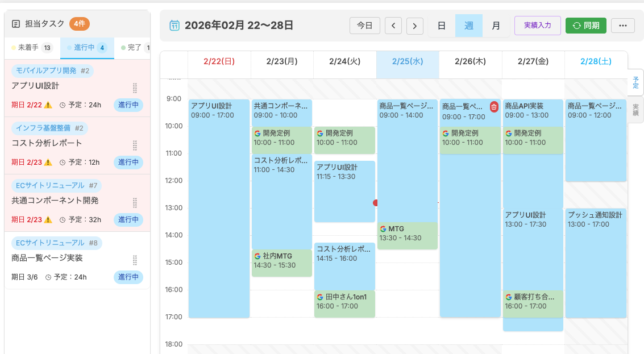Viewport: 644px width, 354px height.
Task: Select the 週 view toggle
Action: point(469,26)
